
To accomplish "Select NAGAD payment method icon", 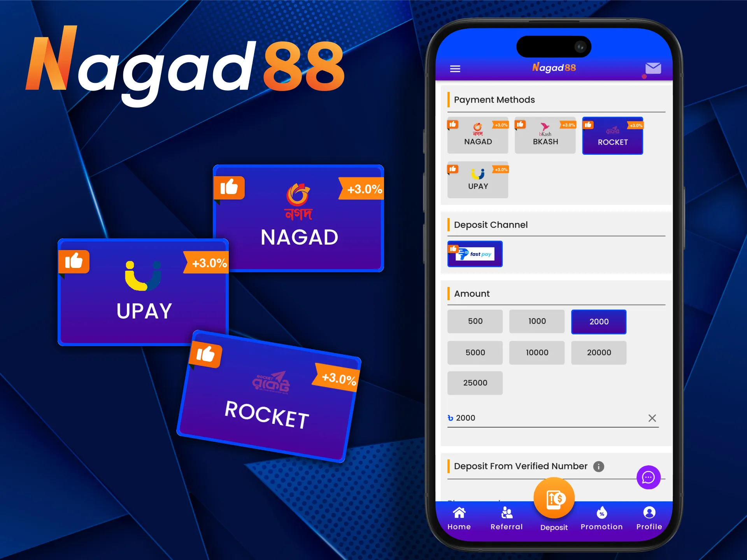I will click(x=478, y=136).
